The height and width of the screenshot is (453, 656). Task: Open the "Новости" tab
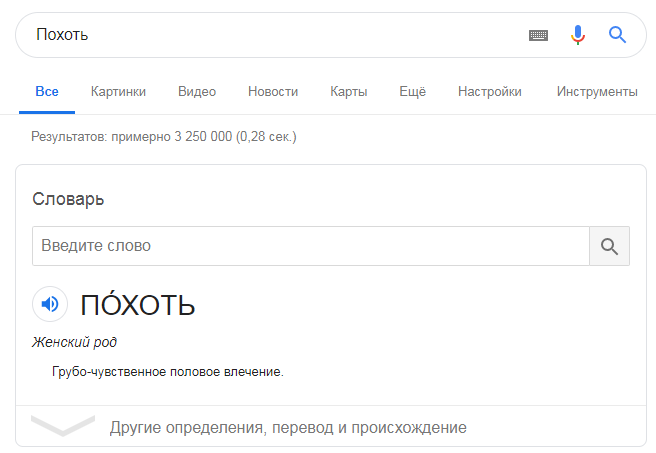point(273,92)
